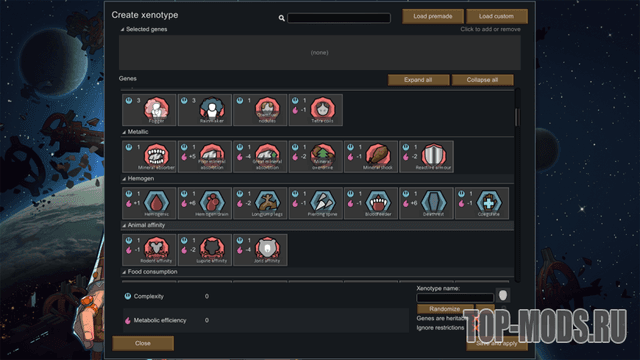Add the Rodent affinity gene
Viewport: 640px width, 360px height.
[x=149, y=250]
